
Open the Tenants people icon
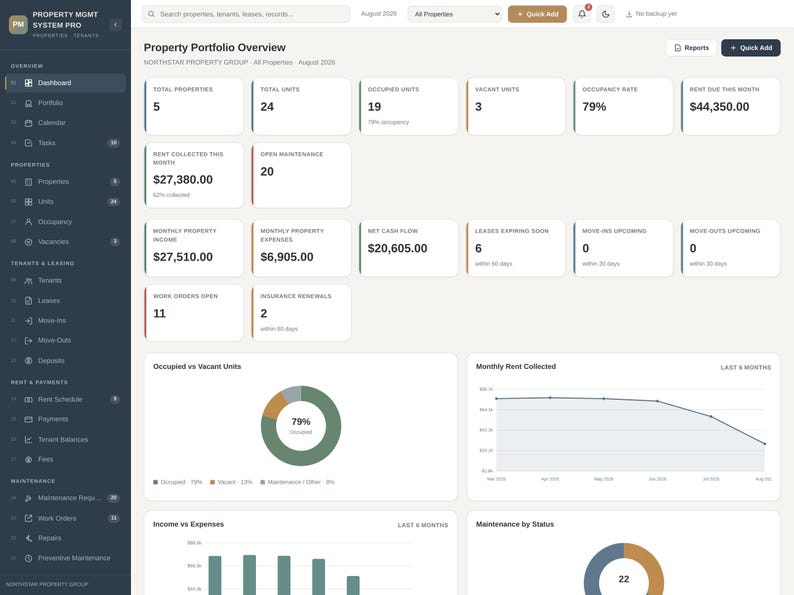(x=28, y=281)
